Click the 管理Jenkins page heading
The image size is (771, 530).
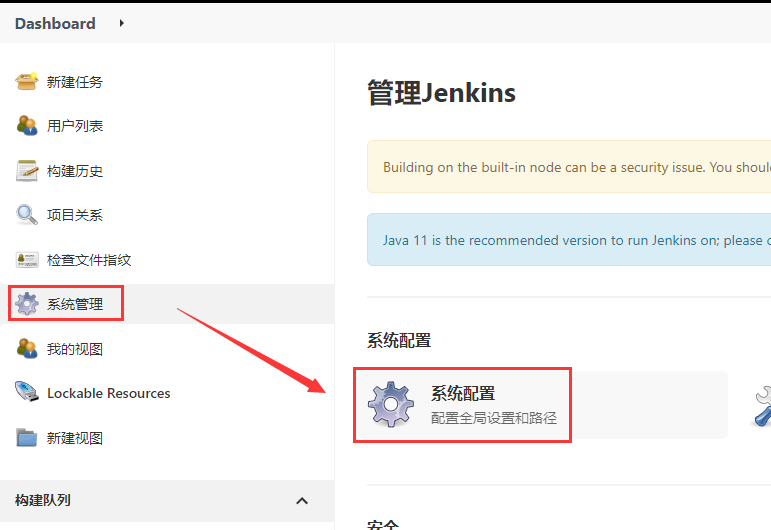pyautogui.click(x=441, y=92)
